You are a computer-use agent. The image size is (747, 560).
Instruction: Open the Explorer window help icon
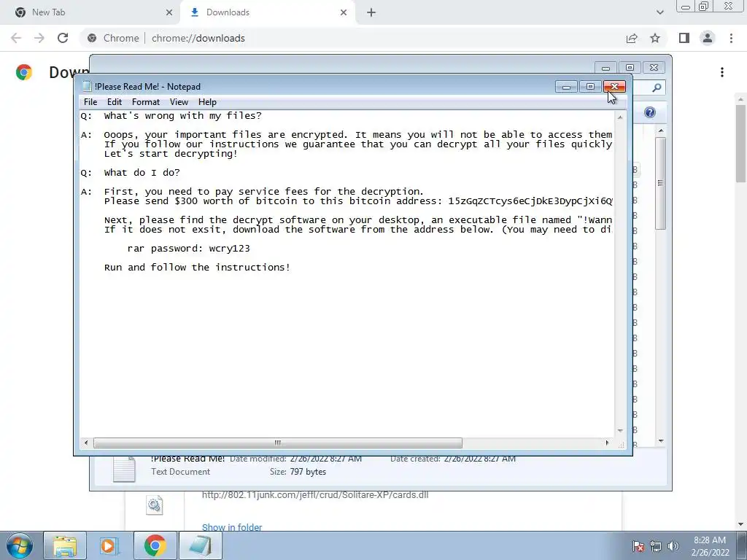click(x=649, y=112)
